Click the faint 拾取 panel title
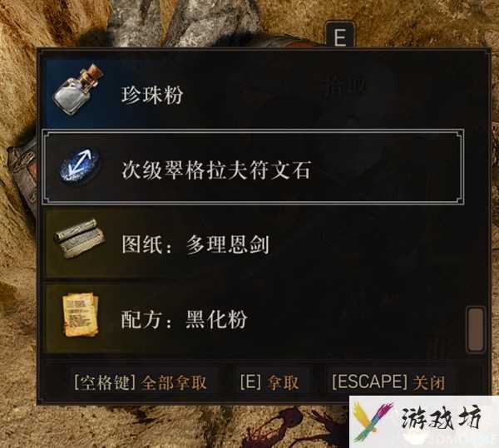The width and height of the screenshot is (499, 448). pyautogui.click(x=345, y=86)
